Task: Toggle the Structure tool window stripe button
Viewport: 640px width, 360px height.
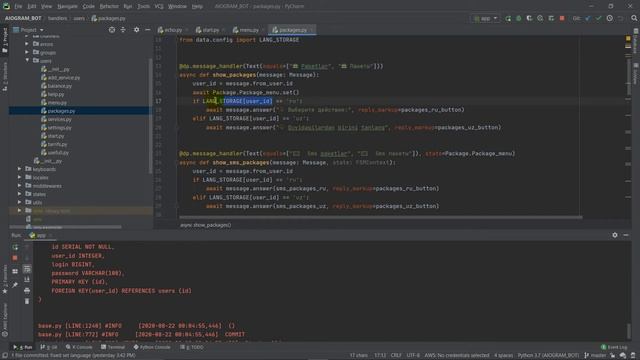Action: click(5, 77)
